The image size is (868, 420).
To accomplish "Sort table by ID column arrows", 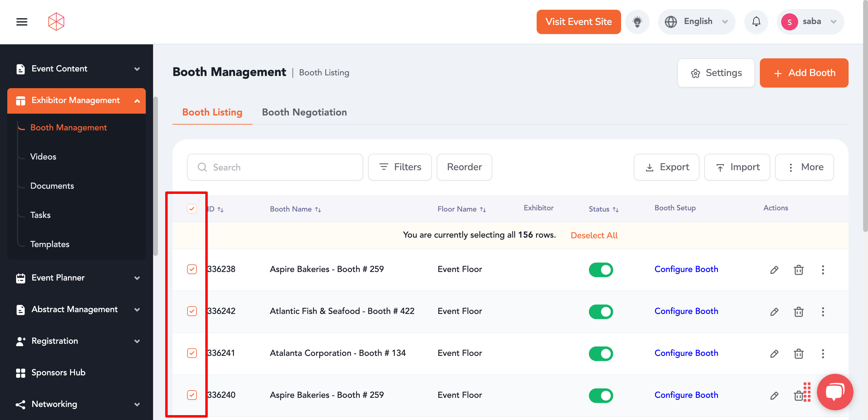I will coord(221,209).
